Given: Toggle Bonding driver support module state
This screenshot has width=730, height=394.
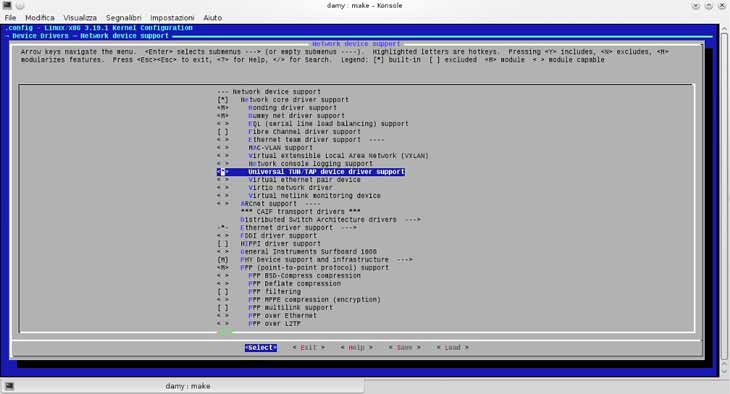Looking at the screenshot, I should (223, 108).
